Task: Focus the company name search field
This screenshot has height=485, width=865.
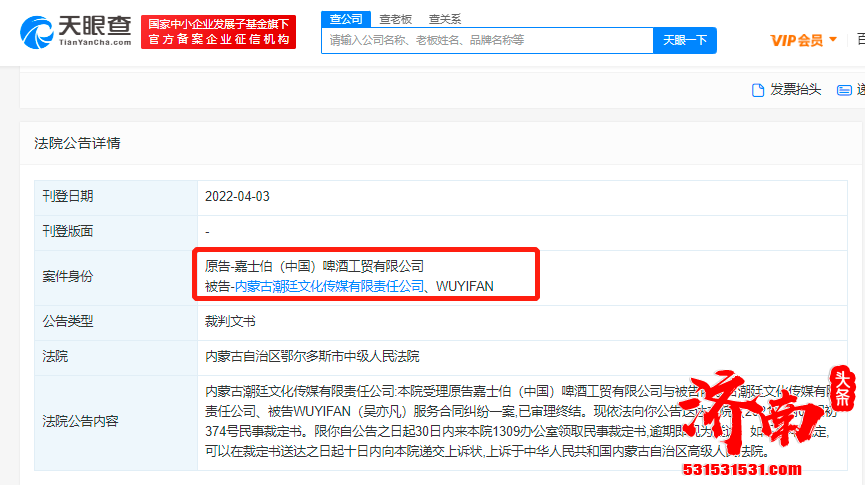Action: tap(488, 40)
